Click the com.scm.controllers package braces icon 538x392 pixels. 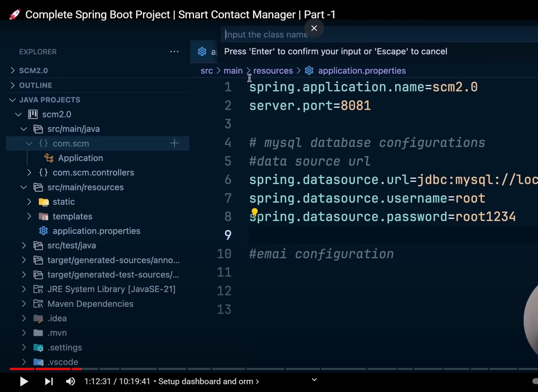(43, 172)
